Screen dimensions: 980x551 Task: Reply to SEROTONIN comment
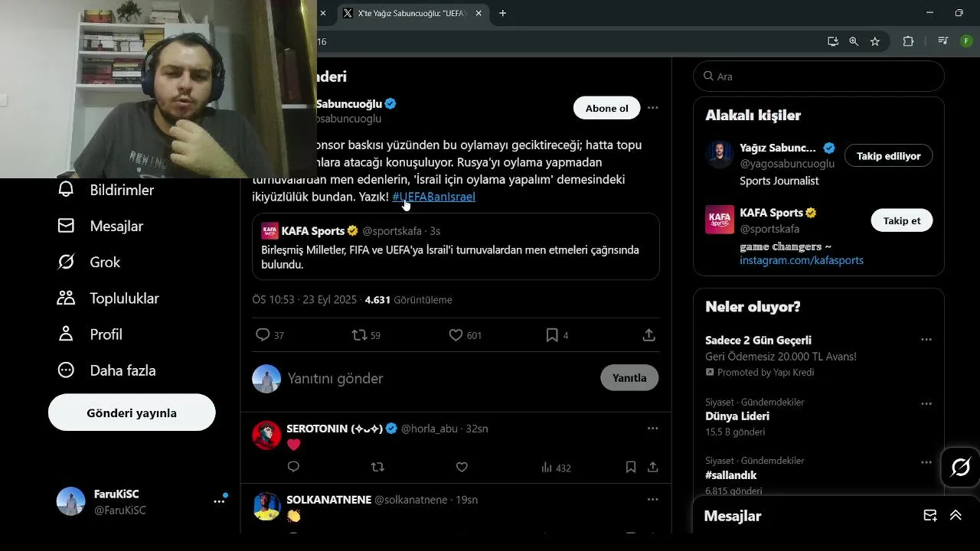(293, 467)
